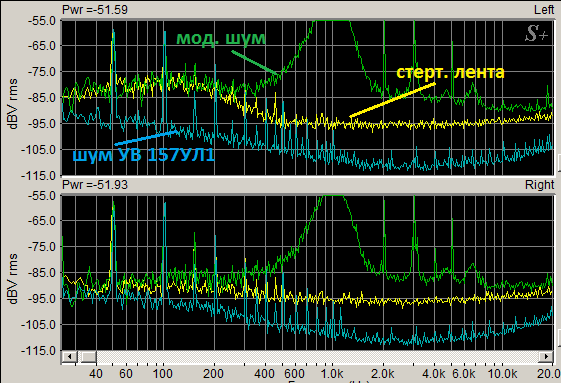Click the empty horizontal scrollbar track
Viewport: 561px width, 383px height.
[317, 357]
